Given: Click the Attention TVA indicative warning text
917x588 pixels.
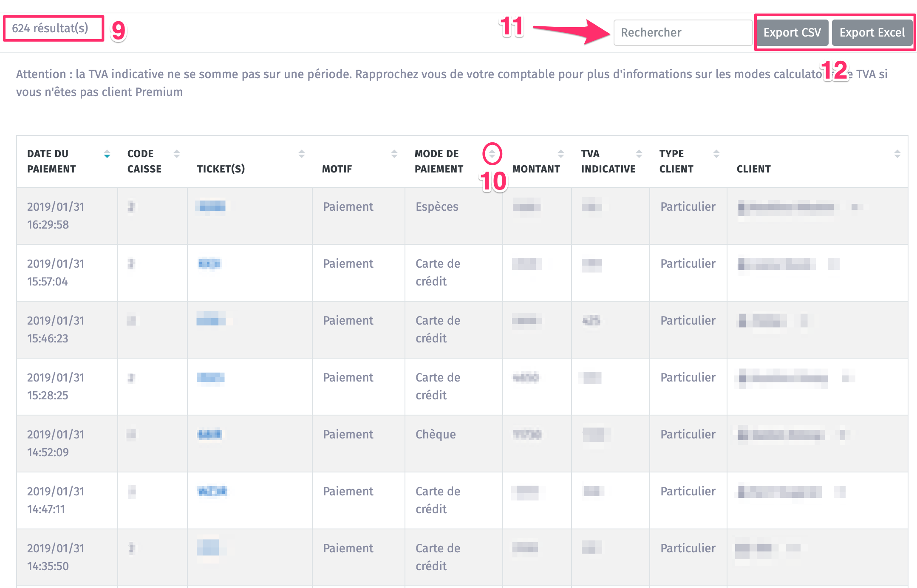Looking at the screenshot, I should point(452,83).
